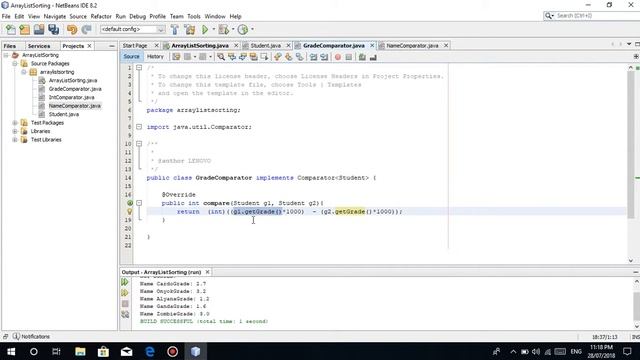
Task: Open the Tools menu
Action: click(x=194, y=16)
